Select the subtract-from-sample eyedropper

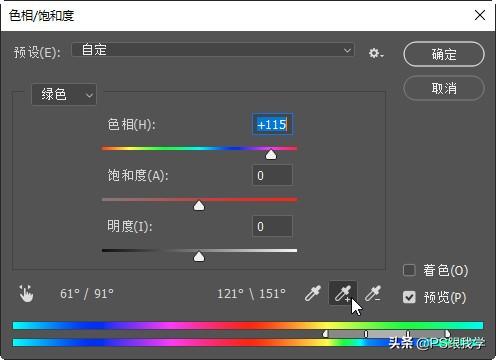(373, 293)
